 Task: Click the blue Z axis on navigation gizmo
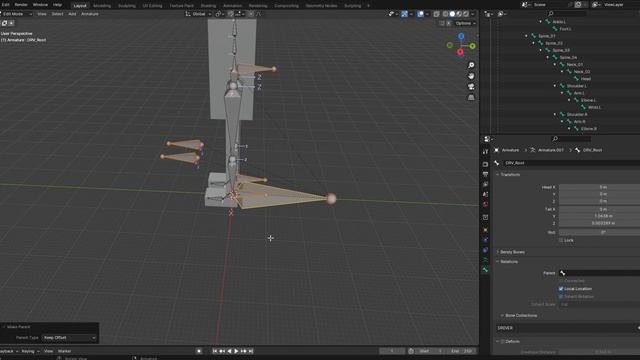click(x=461, y=36)
